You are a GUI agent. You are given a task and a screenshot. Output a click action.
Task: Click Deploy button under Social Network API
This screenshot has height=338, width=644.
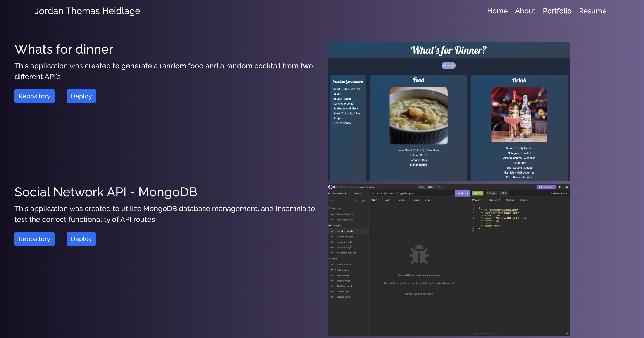click(81, 239)
